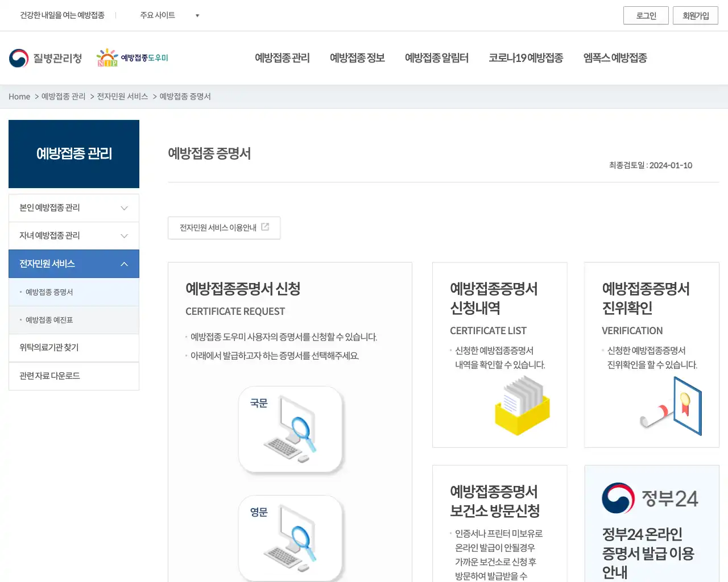Image resolution: width=728 pixels, height=582 pixels.
Task: Select the 국문 certificate request icon
Action: point(291,430)
